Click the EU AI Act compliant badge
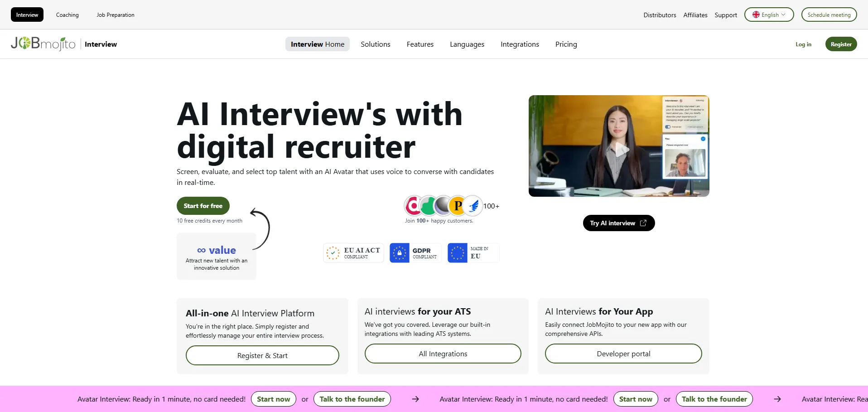 (353, 253)
